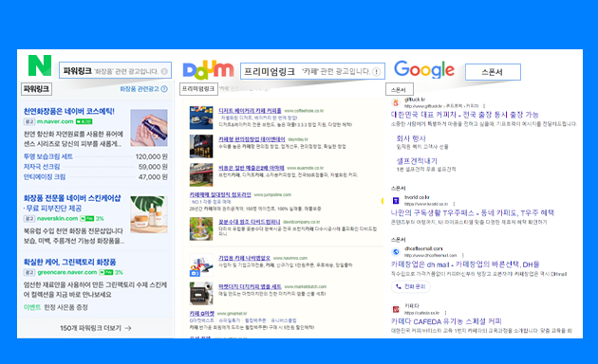
Task: Click 150개 파워링크 더보기 arrow button
Action: tap(96, 328)
